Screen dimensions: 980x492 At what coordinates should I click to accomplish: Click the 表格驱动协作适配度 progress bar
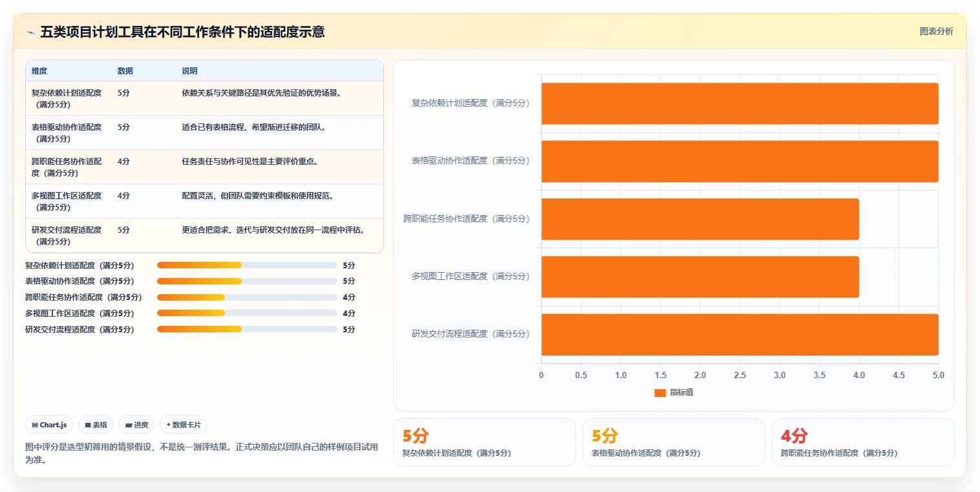tap(247, 281)
